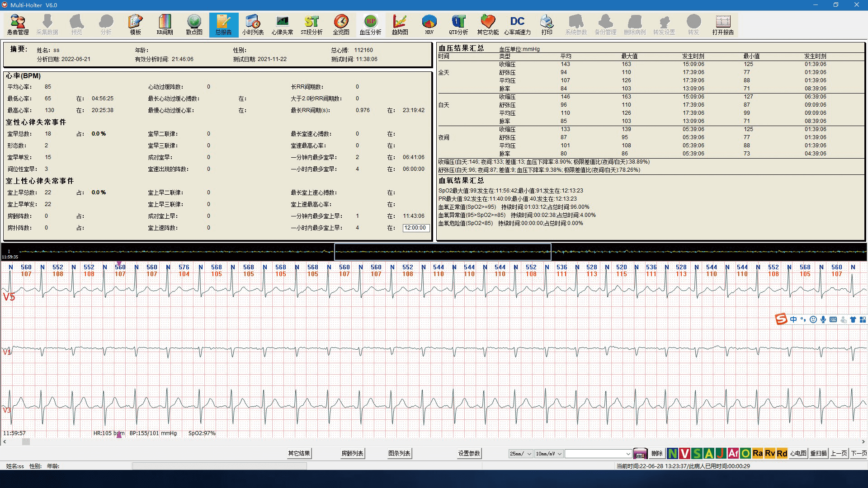This screenshot has height=488, width=868.
Task: Open the 散点图 scatter plot
Action: (194, 25)
